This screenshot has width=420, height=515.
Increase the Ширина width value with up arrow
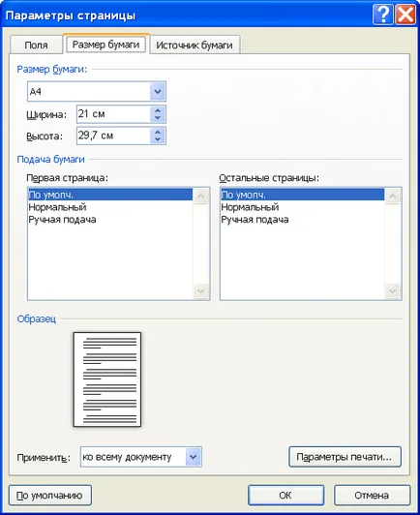[158, 110]
